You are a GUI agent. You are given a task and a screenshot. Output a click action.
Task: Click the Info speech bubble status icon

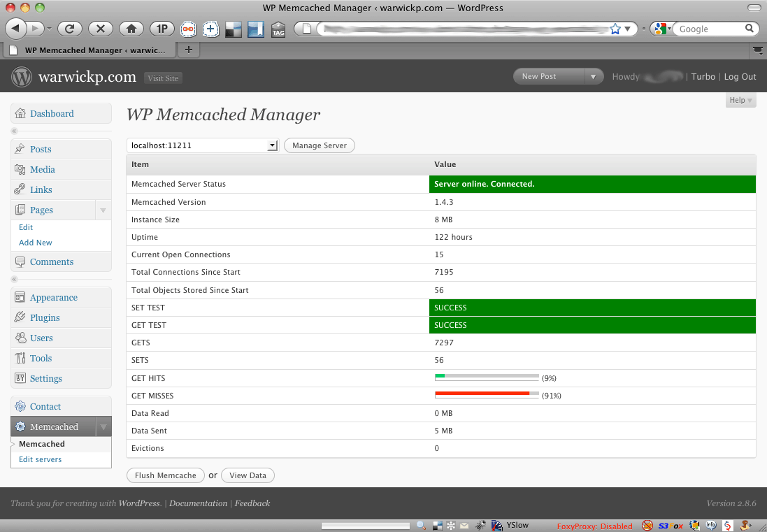tap(711, 525)
